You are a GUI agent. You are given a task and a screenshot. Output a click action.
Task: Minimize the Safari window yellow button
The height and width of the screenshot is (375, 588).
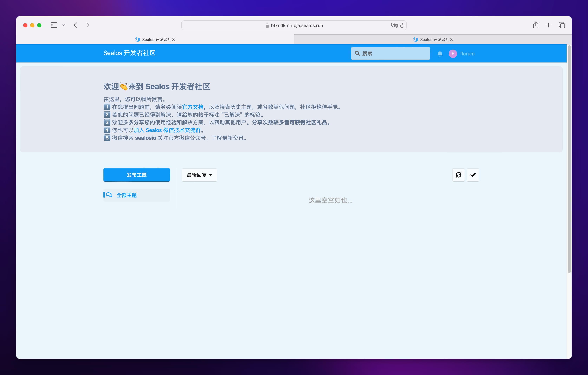tap(32, 25)
